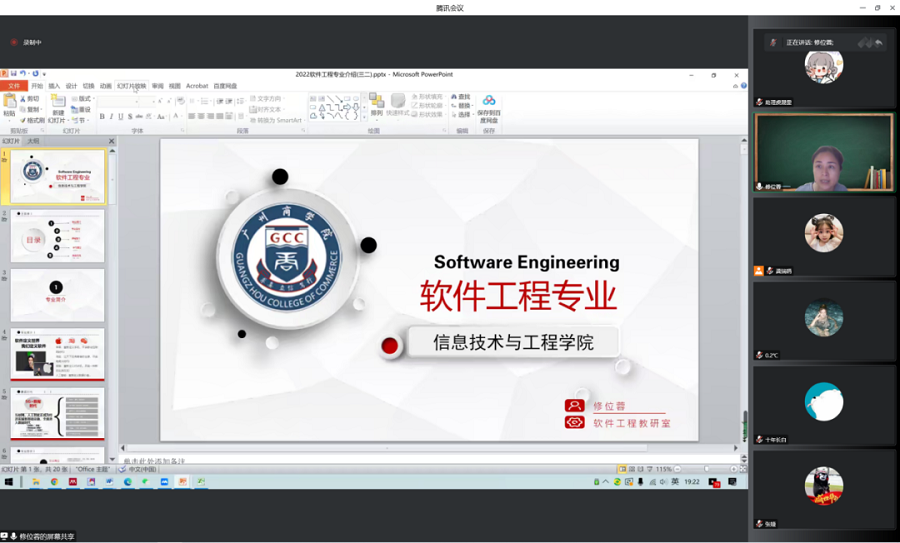This screenshot has width=900, height=543.
Task: Click the Undo icon in the quick access toolbar
Action: click(x=23, y=74)
